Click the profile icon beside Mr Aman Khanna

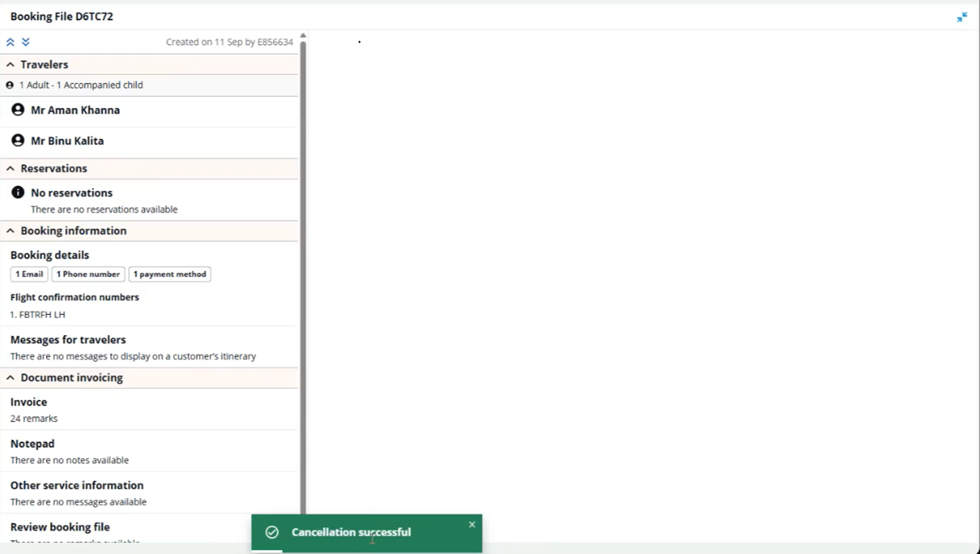[18, 110]
